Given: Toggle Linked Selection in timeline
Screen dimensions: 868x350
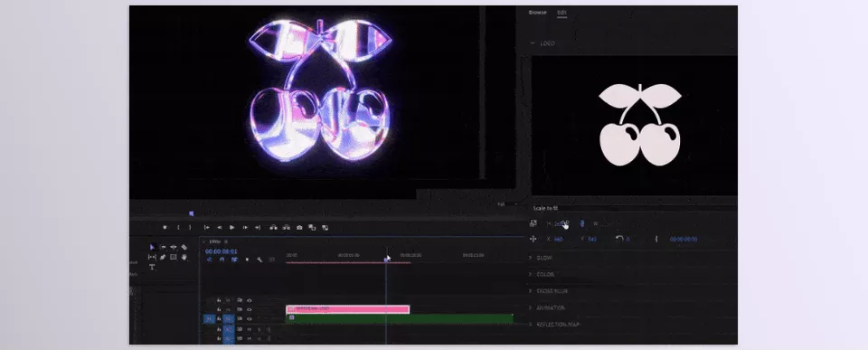Looking at the screenshot, I should click(x=234, y=260).
